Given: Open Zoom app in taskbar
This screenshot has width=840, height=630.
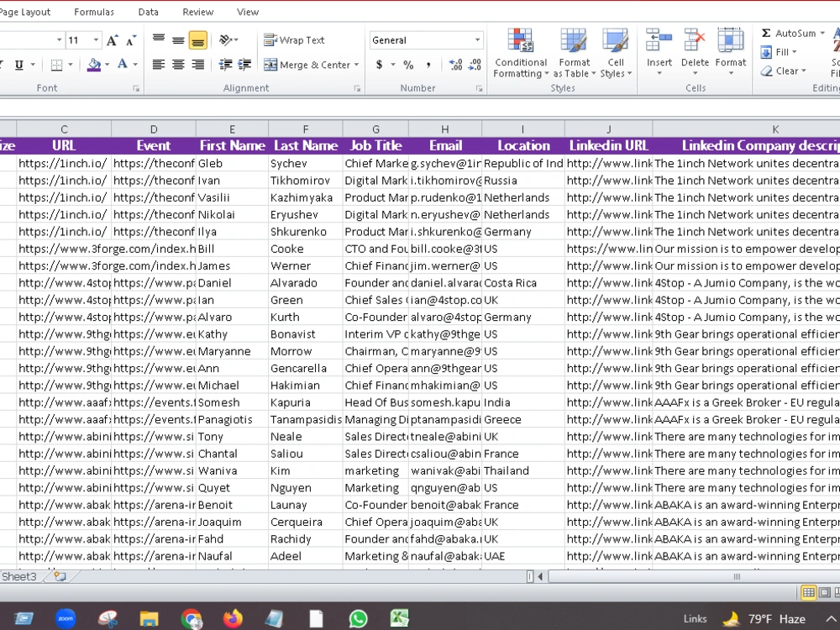Looking at the screenshot, I should point(66,618).
